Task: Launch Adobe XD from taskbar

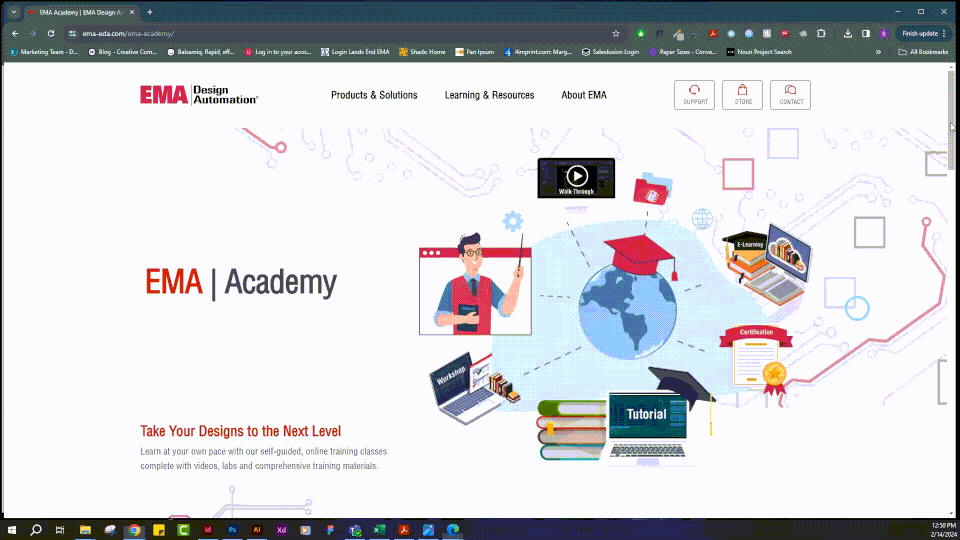Action: coord(281,530)
